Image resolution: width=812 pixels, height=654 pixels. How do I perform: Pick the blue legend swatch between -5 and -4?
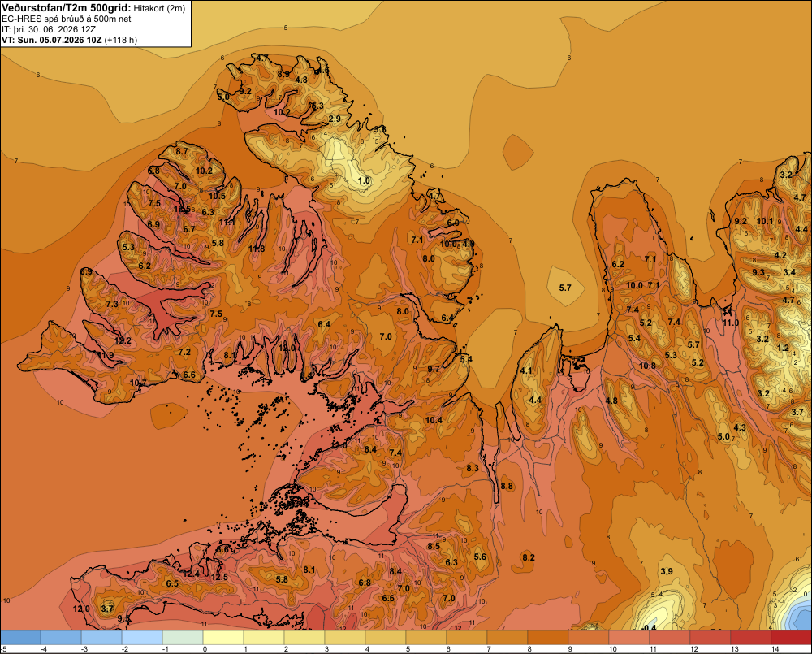tap(21, 638)
